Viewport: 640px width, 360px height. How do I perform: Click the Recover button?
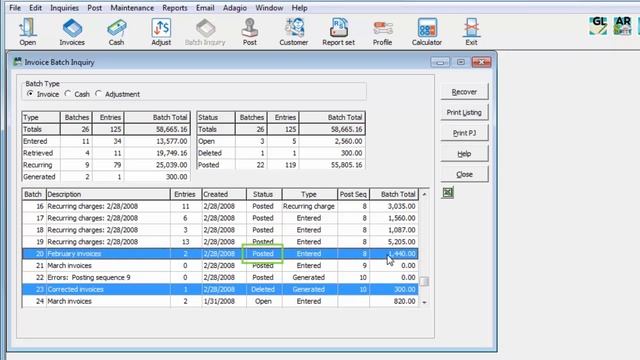click(464, 92)
